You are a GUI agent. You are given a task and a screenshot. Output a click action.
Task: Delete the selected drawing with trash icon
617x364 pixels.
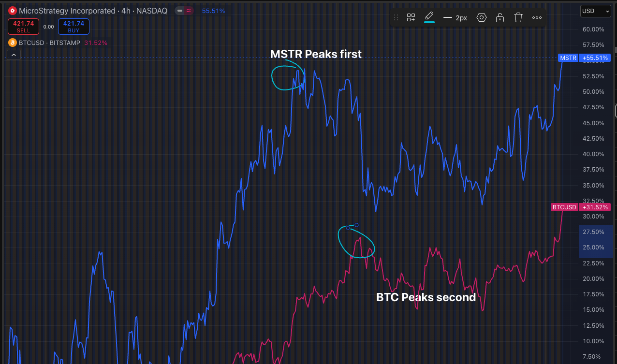click(518, 18)
